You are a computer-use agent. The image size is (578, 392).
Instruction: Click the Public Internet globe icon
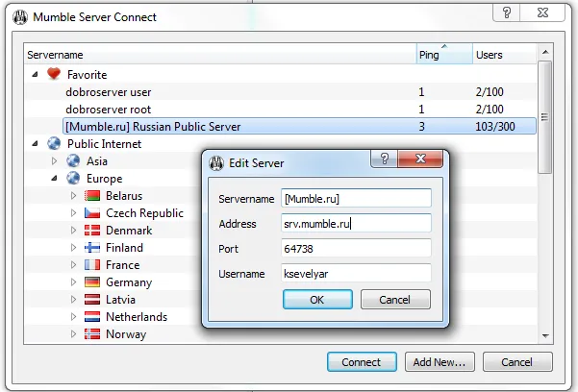[x=54, y=144]
